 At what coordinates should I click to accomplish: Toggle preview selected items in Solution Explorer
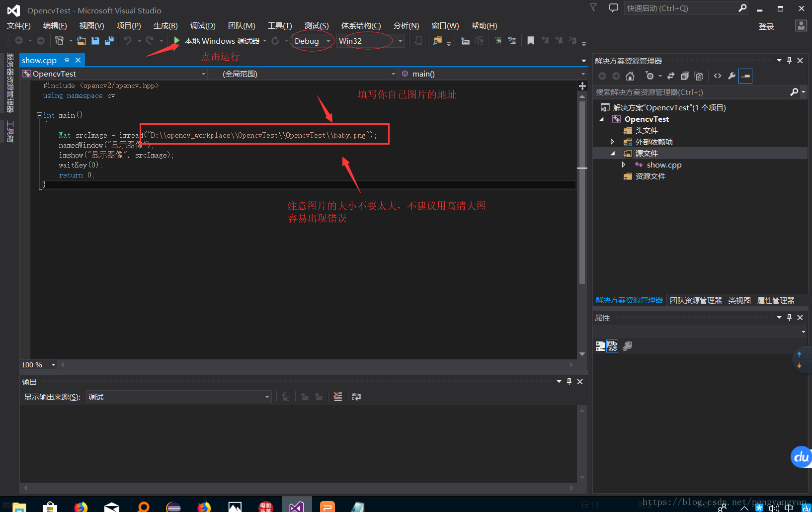tap(745, 76)
